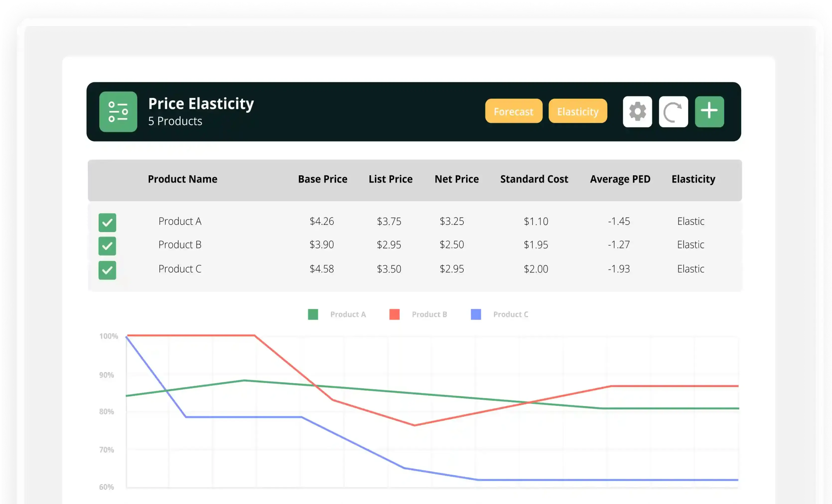
Task: Click the $2.00 standard cost value
Action: click(x=536, y=269)
